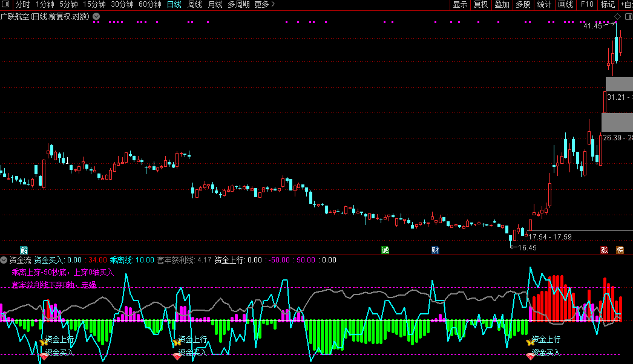Click the first red gem 资金买入 signal
This screenshot has height=364, width=633.
[x=44, y=357]
